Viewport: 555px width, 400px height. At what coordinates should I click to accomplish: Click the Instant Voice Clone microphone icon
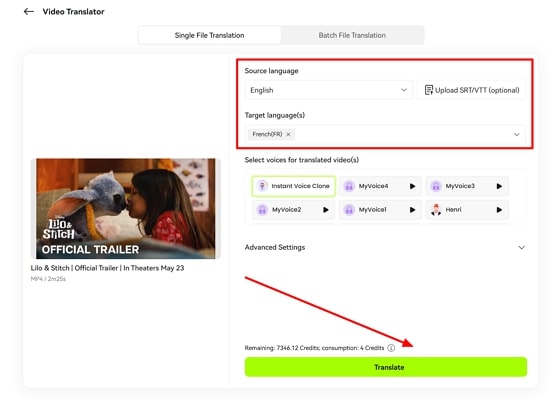tap(262, 186)
